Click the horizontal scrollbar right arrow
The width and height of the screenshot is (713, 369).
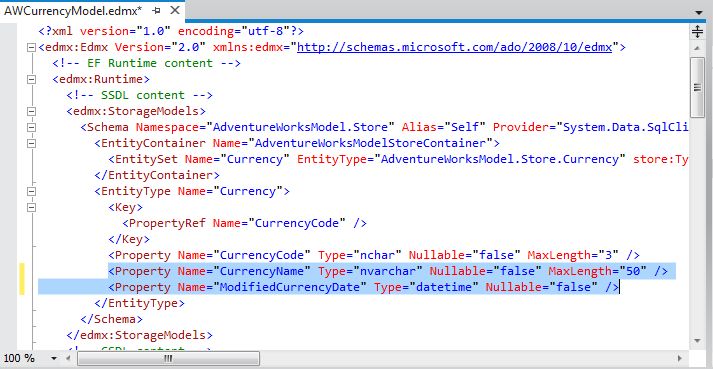point(680,359)
